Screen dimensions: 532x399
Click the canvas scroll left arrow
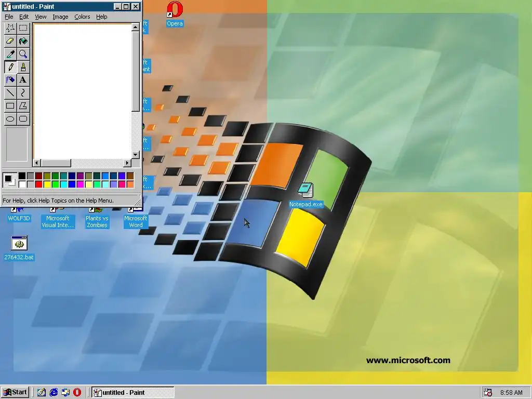(x=37, y=163)
